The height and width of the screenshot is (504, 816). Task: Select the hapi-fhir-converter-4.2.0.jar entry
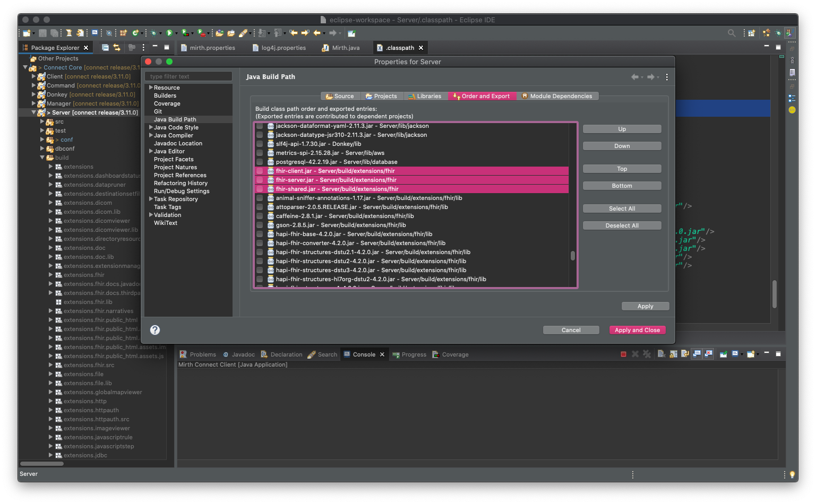[x=360, y=243]
